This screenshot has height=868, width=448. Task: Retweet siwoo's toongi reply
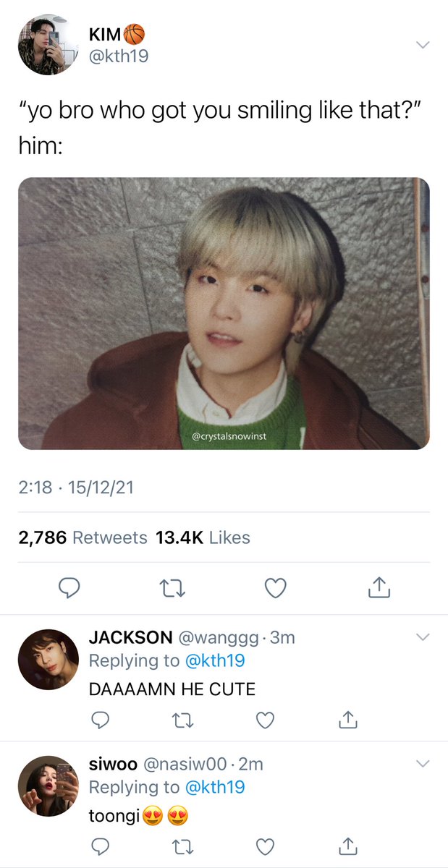coord(184,845)
